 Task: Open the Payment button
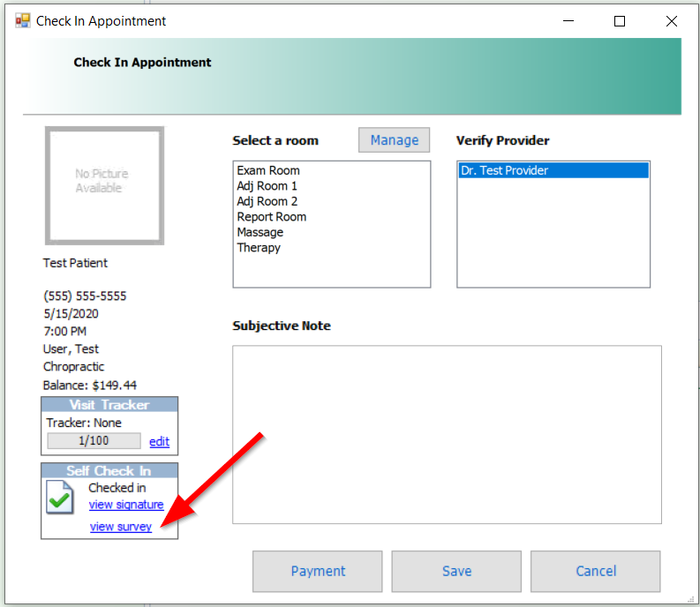tap(318, 572)
